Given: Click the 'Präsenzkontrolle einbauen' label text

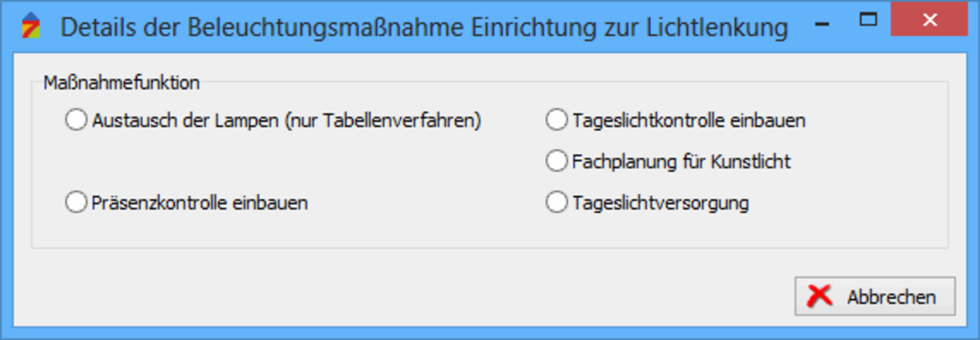Looking at the screenshot, I should 200,203.
